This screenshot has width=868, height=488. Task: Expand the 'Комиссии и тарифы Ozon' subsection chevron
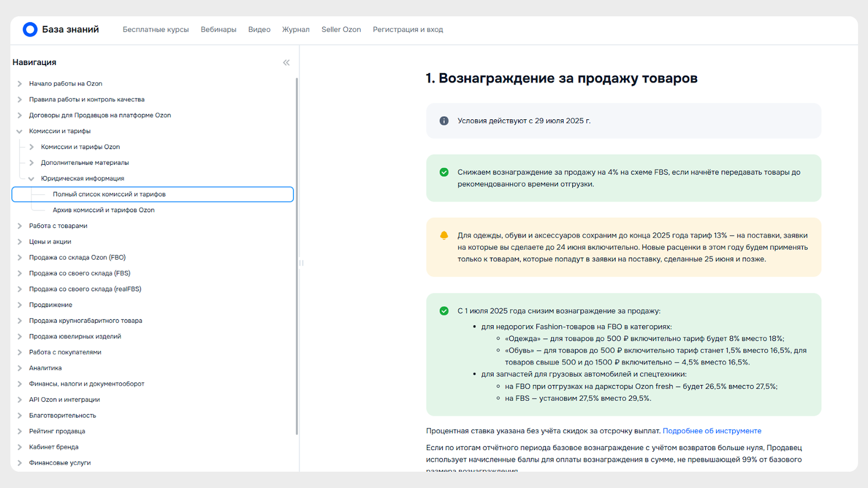[31, 147]
